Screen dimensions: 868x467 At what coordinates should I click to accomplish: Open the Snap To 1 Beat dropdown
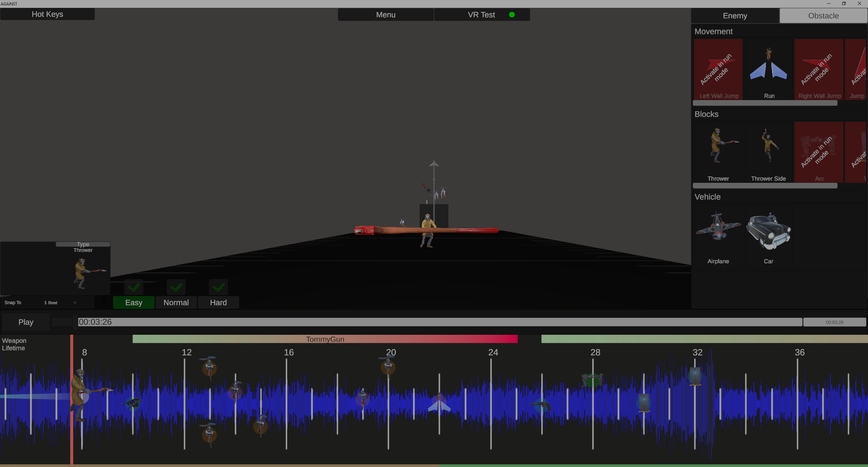61,303
